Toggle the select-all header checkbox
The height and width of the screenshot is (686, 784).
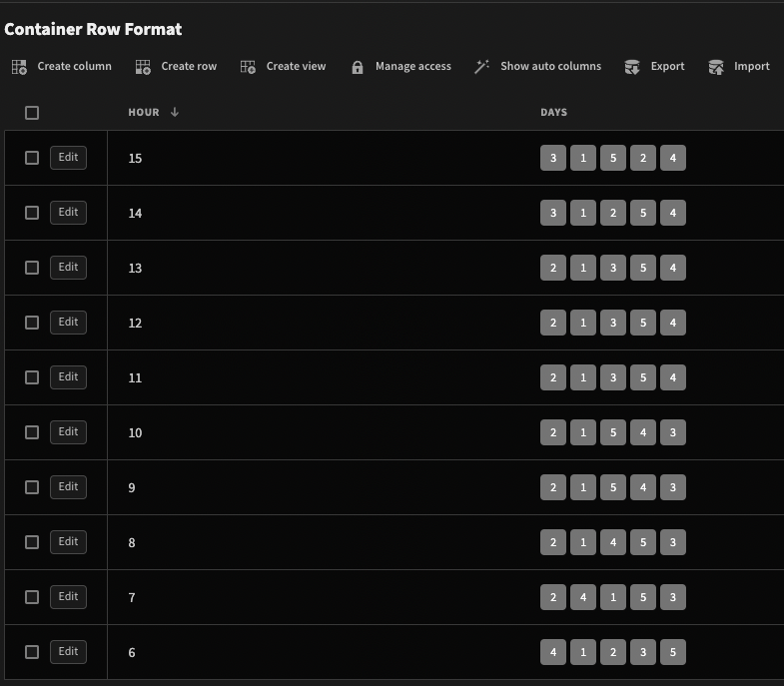click(x=32, y=113)
